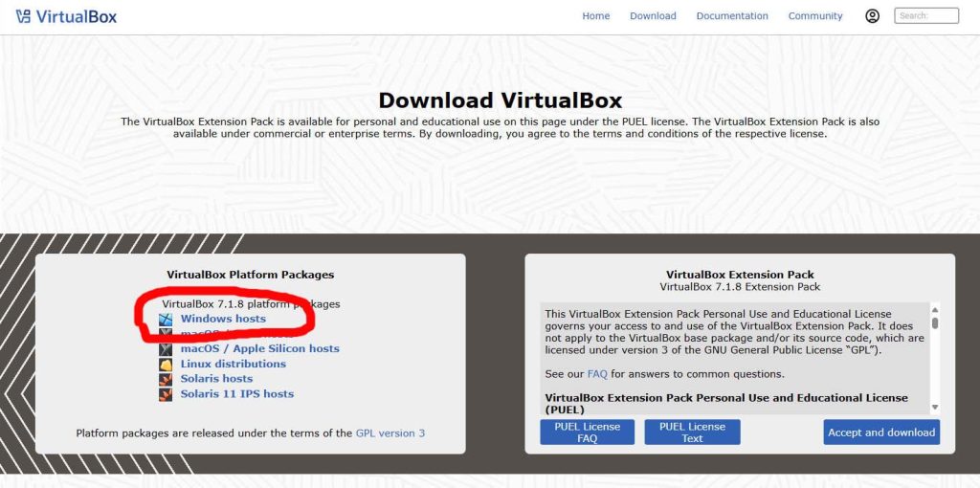The width and height of the screenshot is (980, 488).
Task: Open the Solaris 11 IPS hosts link
Action: click(237, 393)
